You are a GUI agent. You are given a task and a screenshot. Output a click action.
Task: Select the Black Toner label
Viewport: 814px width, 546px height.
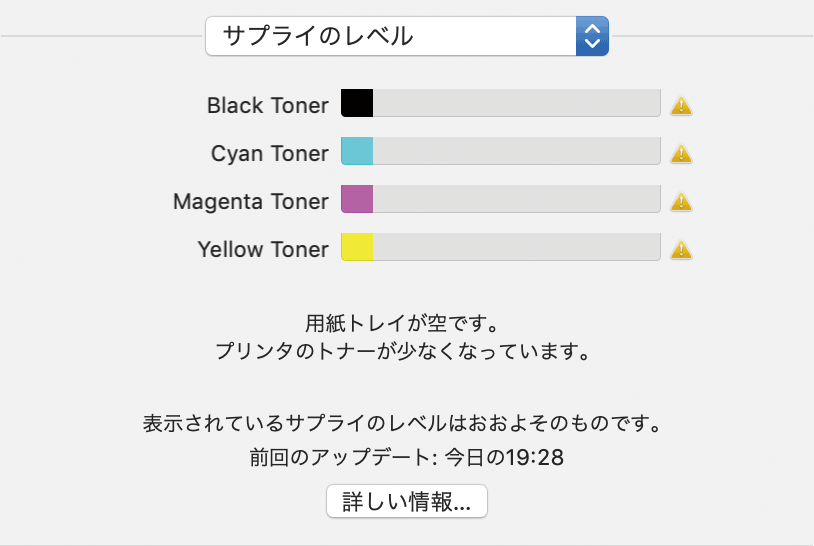[x=267, y=105]
